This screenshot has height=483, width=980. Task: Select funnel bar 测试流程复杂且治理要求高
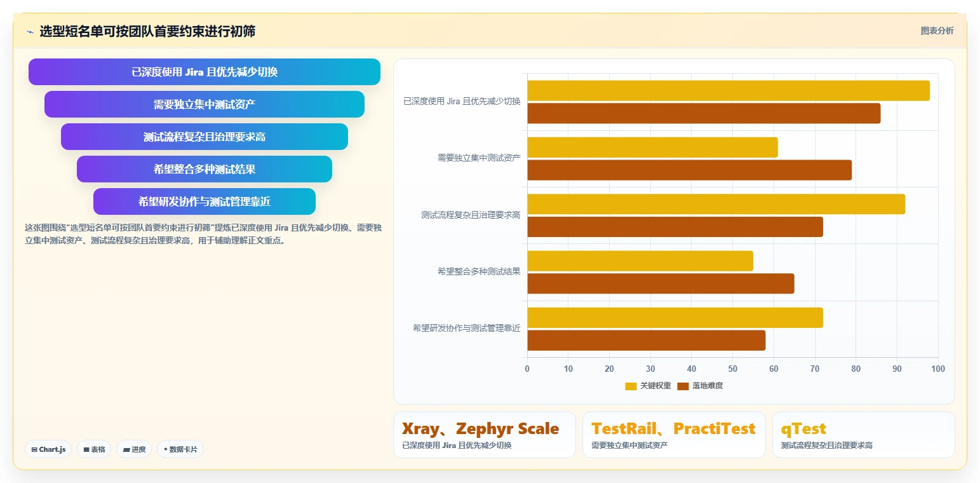coord(205,137)
